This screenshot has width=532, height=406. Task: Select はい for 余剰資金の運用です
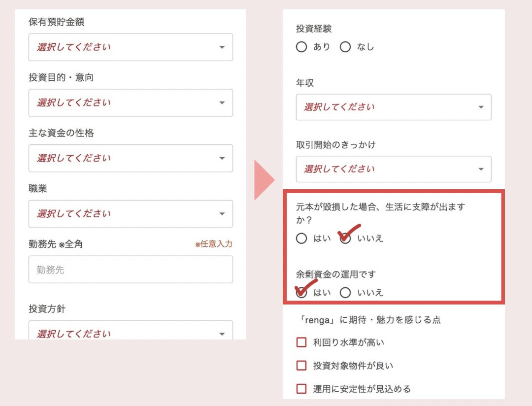pyautogui.click(x=301, y=293)
